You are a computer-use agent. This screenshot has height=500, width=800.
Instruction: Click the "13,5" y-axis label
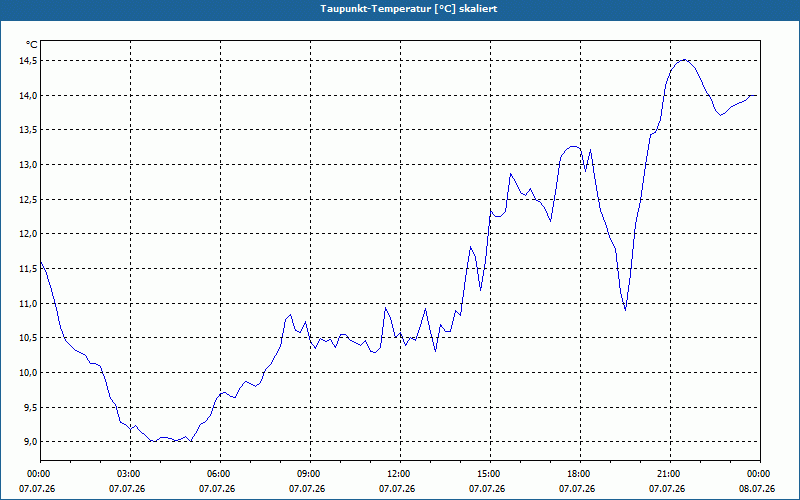pyautogui.click(x=28, y=130)
